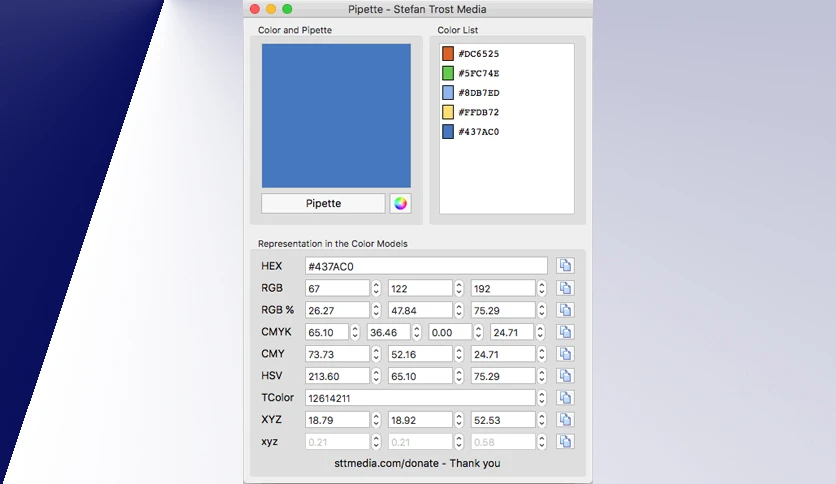Screen dimensions: 836x484
Task: Click the RGB % field 47.84
Action: point(420,310)
